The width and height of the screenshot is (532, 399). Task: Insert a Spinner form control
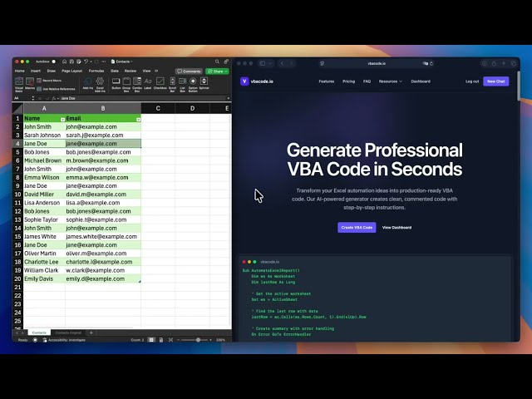point(204,81)
